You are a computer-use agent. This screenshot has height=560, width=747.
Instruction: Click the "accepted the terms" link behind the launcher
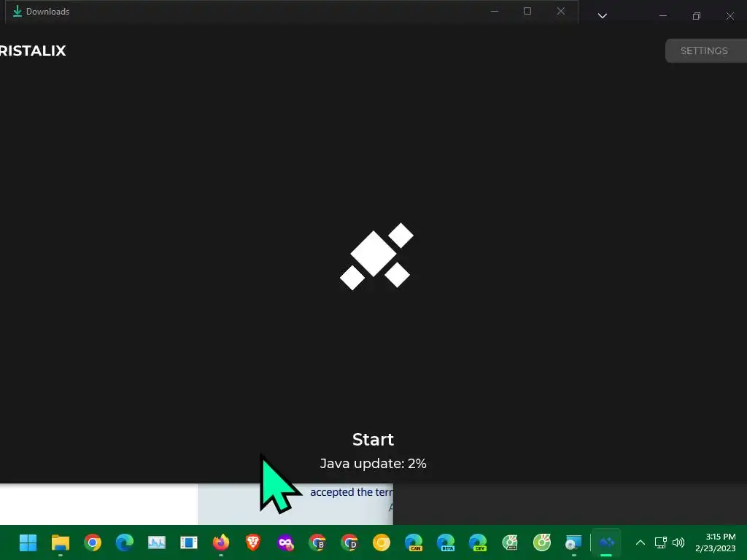coord(352,492)
